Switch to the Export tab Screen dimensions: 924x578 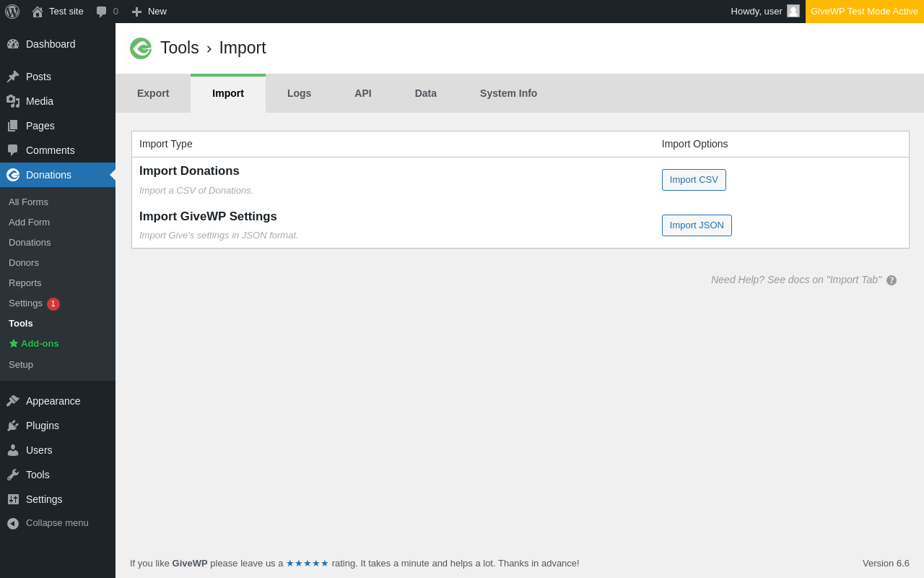(x=153, y=93)
